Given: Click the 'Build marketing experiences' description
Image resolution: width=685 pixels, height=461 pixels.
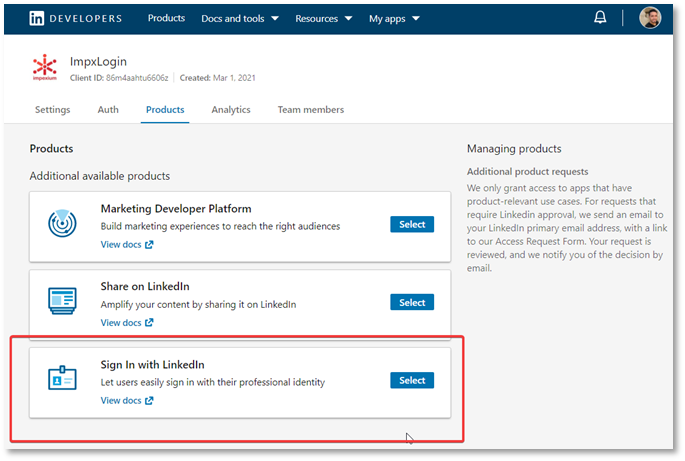Looking at the screenshot, I should click(x=220, y=226).
